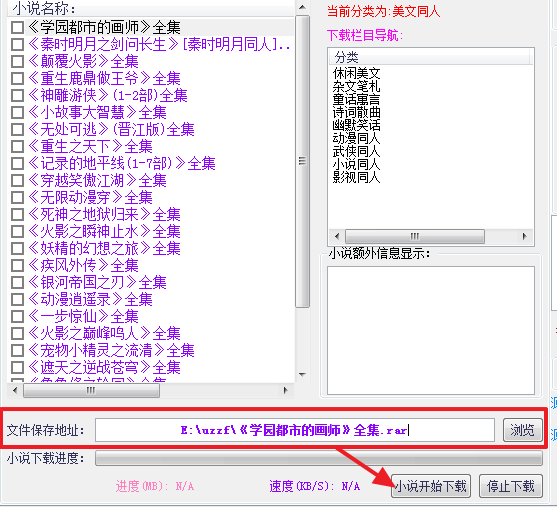This screenshot has height=507, width=557.
Task: Click inside the 小说额外信息显示 text box
Action: [x=431, y=330]
